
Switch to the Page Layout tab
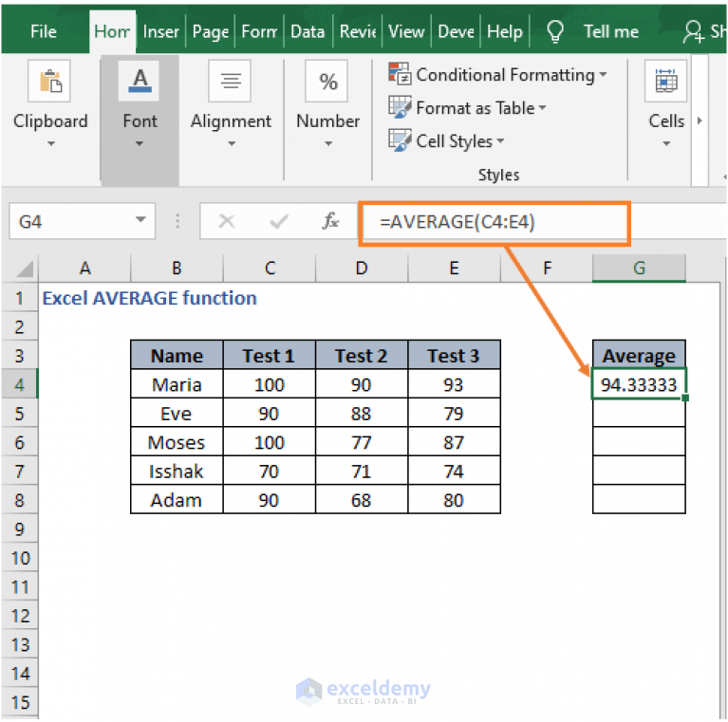(x=211, y=31)
